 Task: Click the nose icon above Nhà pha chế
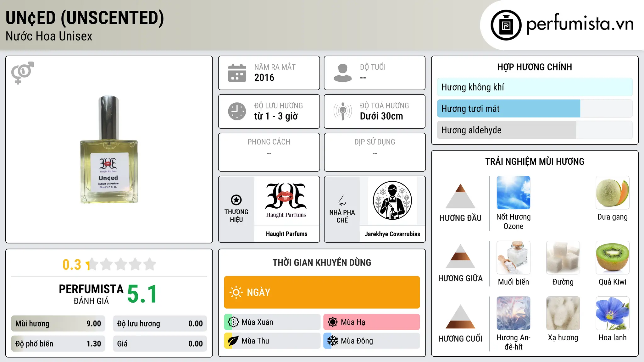tap(342, 200)
